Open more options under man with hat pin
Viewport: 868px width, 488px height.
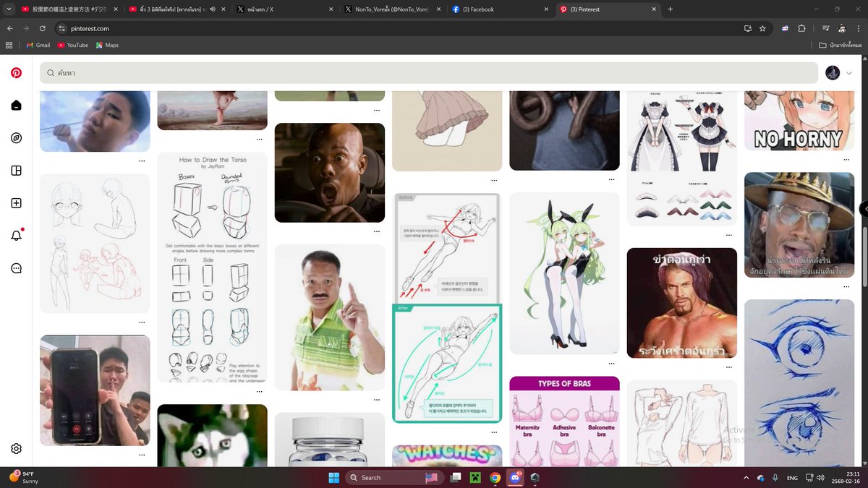pos(846,287)
